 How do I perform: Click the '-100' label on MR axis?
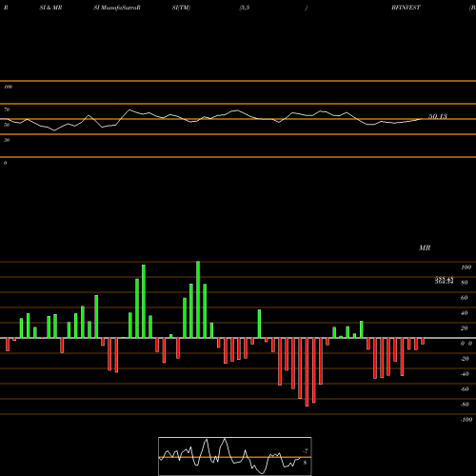point(466,420)
